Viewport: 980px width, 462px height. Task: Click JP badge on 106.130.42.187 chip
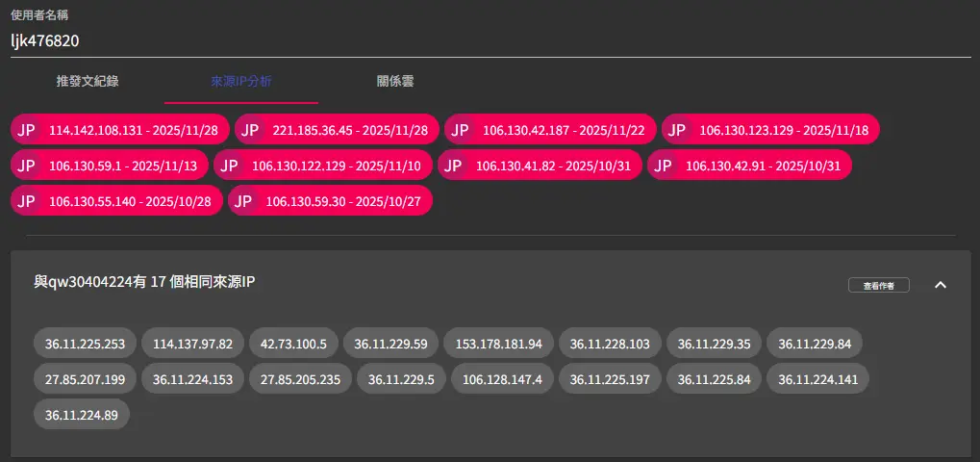tap(460, 130)
